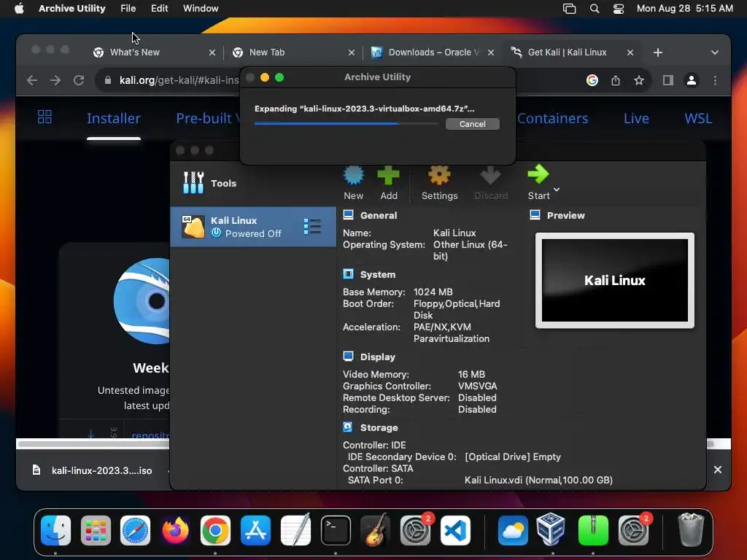Open a new Chrome tab with plus
The image size is (747, 560).
pos(658,52)
